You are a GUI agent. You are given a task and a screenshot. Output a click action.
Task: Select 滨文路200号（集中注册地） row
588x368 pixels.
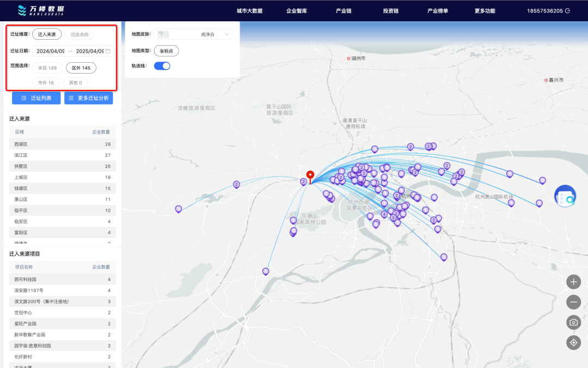click(62, 301)
